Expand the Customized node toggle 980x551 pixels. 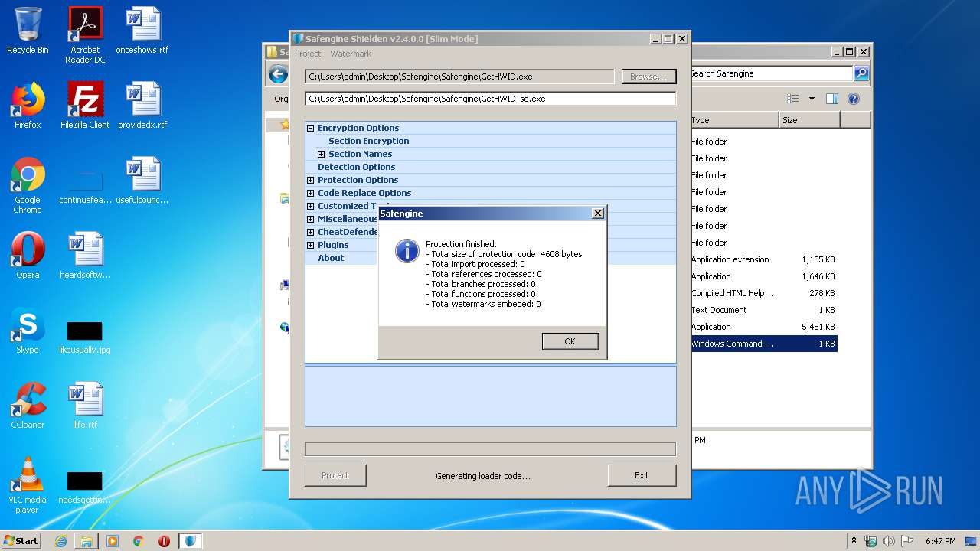(311, 206)
